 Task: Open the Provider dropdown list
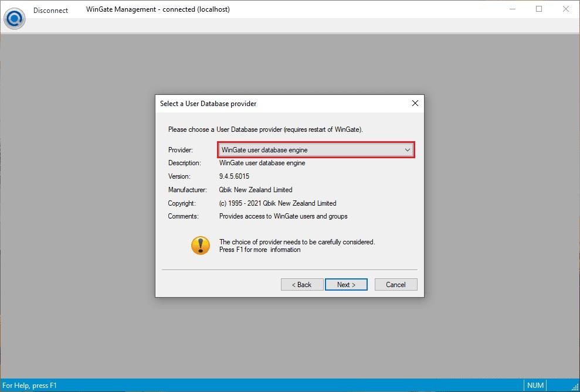tap(316, 150)
